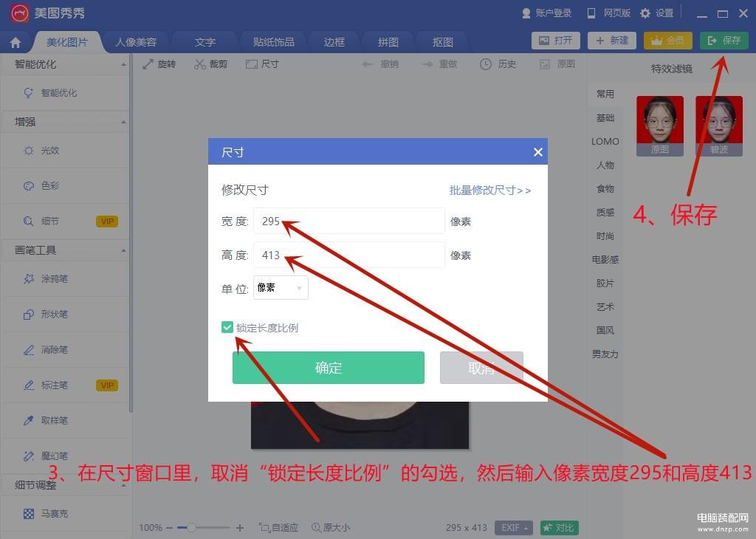Image resolution: width=756 pixels, height=539 pixels.
Task: Collapse the 智能优化 section
Action: point(123,64)
